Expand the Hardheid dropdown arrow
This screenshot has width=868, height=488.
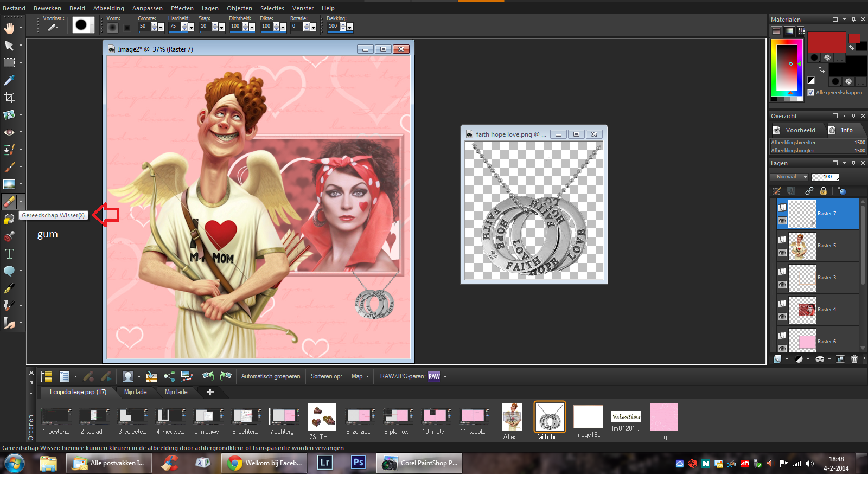[191, 27]
